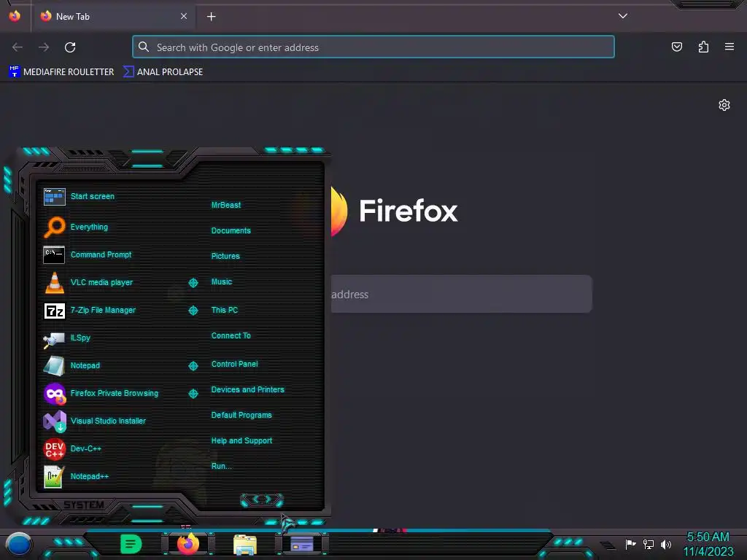747x560 pixels.
Task: Open File Explorer taskbar icon
Action: 245,545
